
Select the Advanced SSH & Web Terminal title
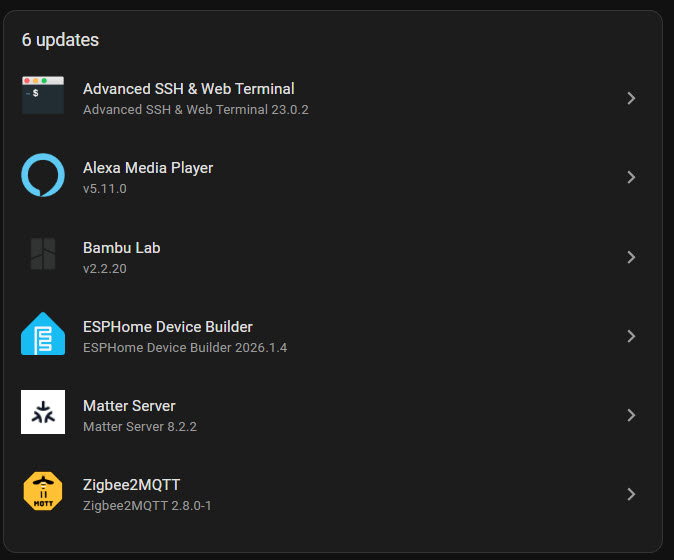[189, 89]
